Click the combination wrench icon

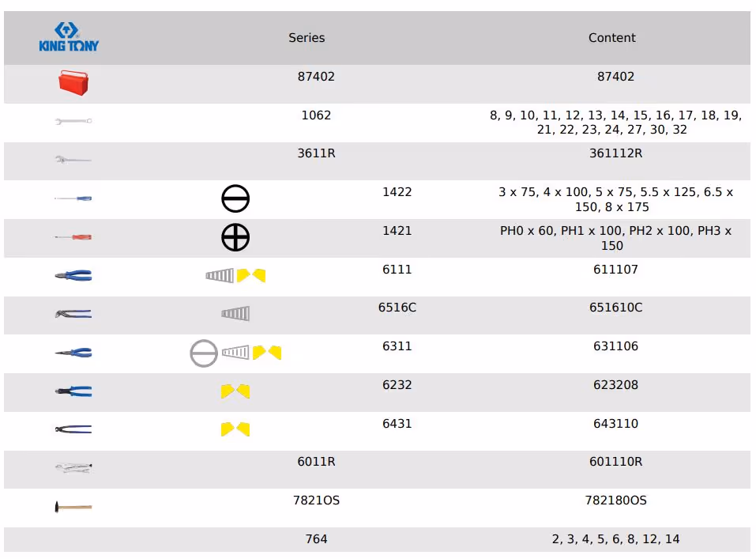click(73, 121)
